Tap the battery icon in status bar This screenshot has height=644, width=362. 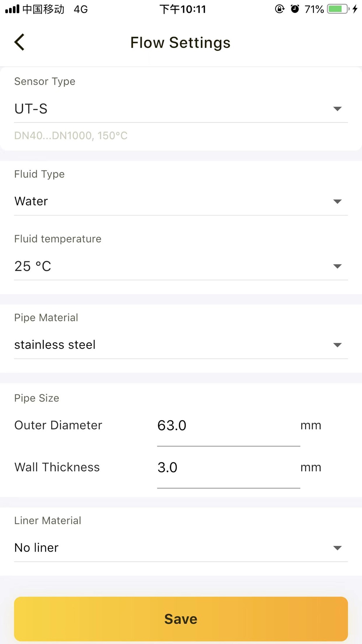[x=338, y=9]
